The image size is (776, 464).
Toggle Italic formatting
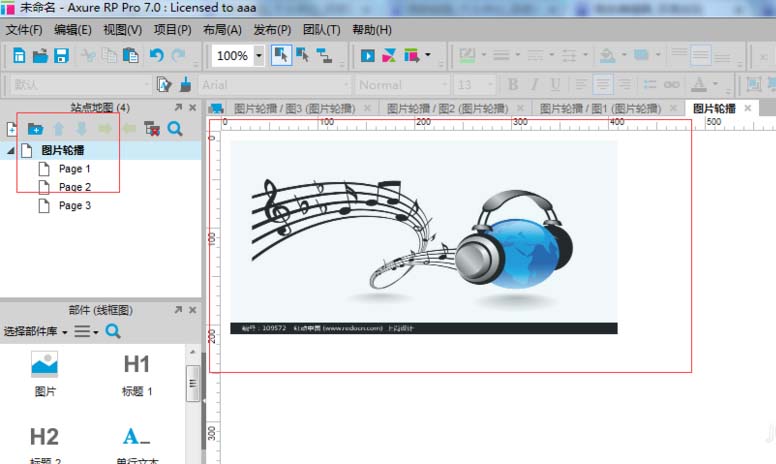(534, 85)
